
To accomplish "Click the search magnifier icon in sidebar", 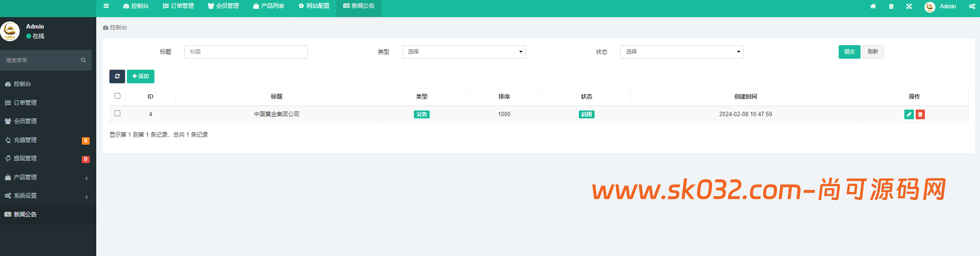I will 83,60.
